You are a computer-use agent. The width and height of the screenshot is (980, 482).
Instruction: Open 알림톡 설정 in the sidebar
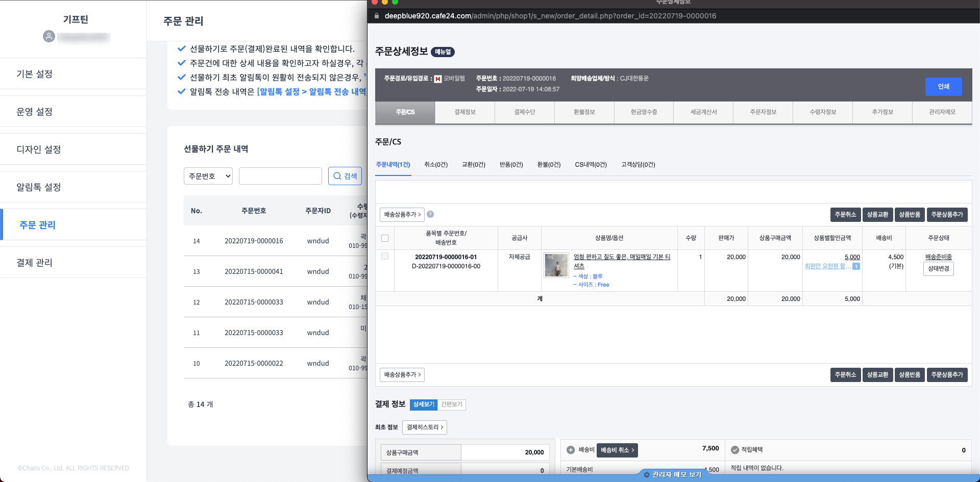pos(39,187)
